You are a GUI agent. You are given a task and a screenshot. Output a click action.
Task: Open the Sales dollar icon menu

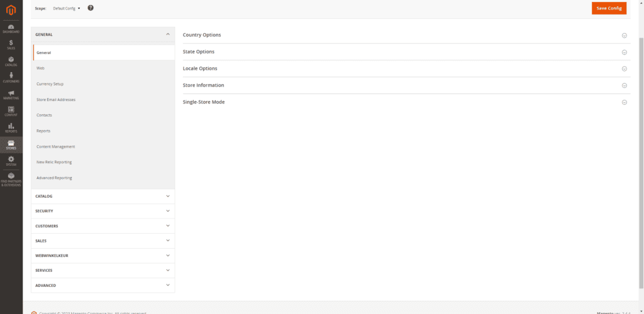pyautogui.click(x=11, y=44)
